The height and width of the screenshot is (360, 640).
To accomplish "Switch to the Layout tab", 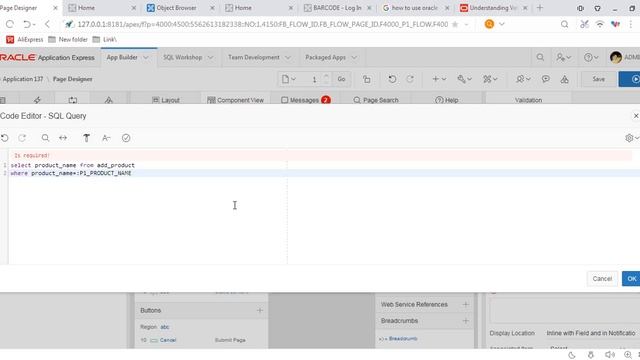I will [166, 100].
